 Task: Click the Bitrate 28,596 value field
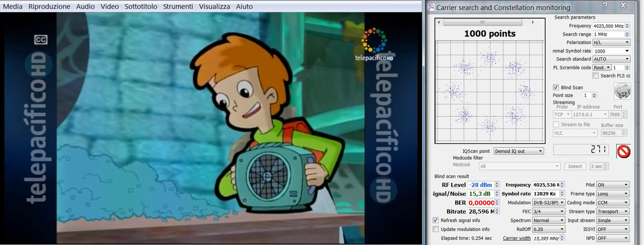[481, 211]
